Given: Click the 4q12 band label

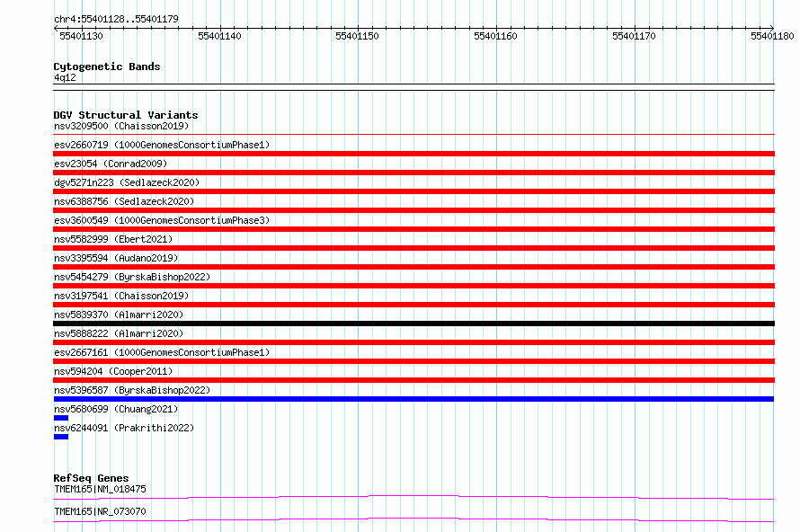Looking at the screenshot, I should 65,77.
